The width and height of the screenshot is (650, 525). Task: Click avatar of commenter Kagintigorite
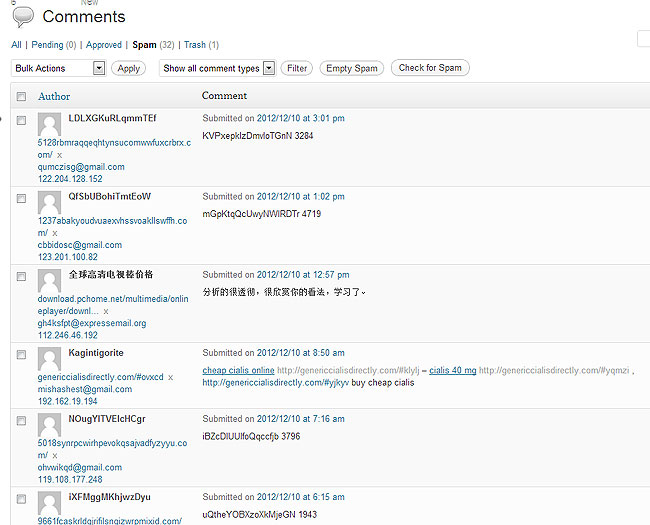tap(49, 359)
